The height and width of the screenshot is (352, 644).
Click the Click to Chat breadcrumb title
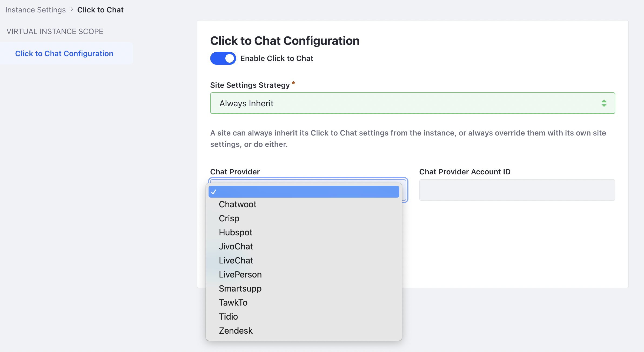[x=100, y=10]
